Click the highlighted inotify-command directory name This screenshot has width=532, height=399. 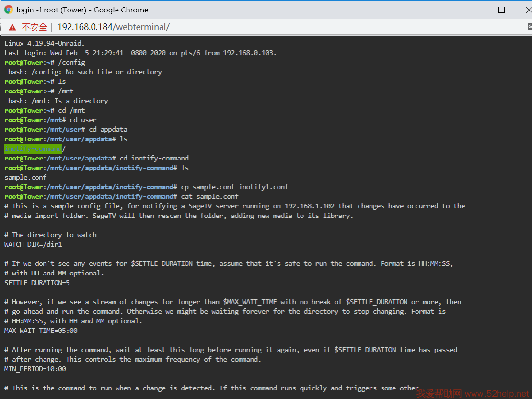(33, 148)
